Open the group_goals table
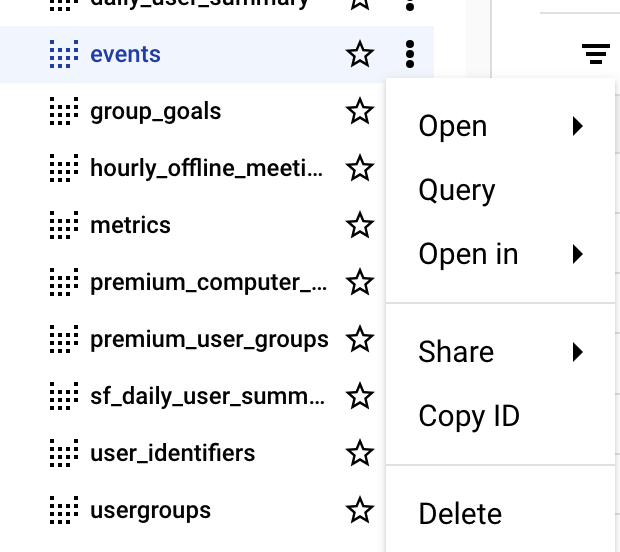The height and width of the screenshot is (552, 620). (x=155, y=112)
